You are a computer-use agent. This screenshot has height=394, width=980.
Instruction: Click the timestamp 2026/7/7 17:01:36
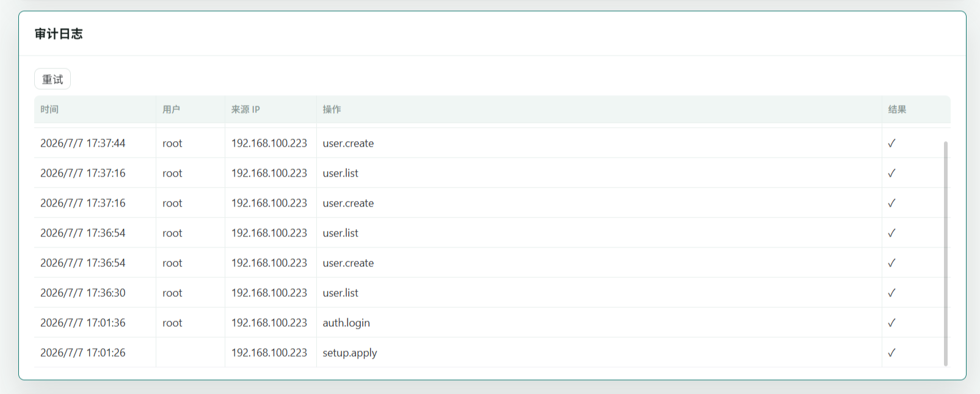point(83,323)
